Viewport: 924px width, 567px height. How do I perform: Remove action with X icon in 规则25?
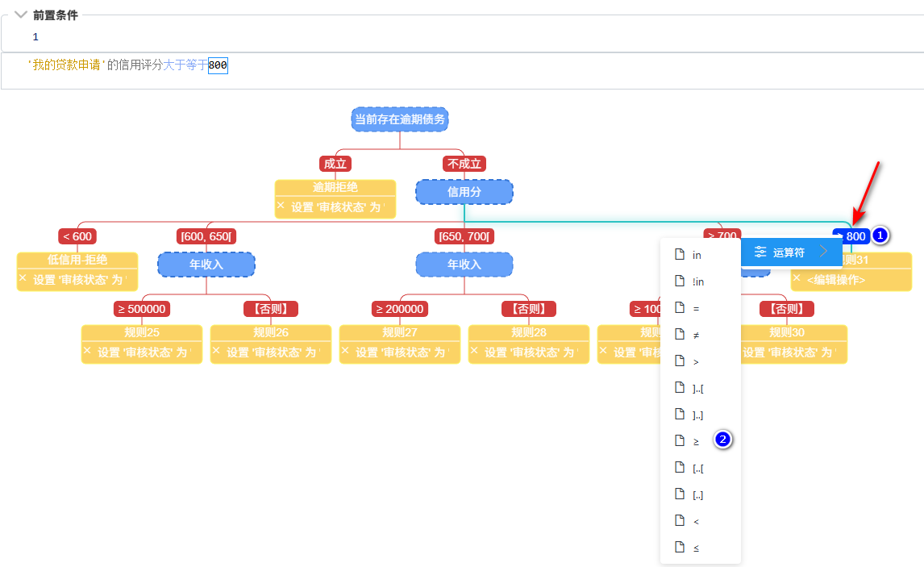pos(87,352)
